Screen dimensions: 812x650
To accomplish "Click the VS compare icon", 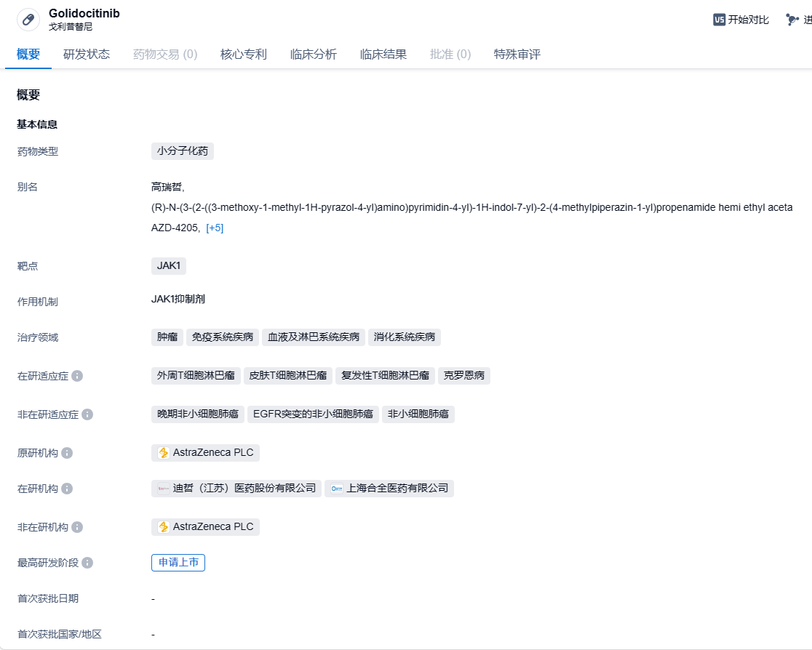I will point(719,20).
